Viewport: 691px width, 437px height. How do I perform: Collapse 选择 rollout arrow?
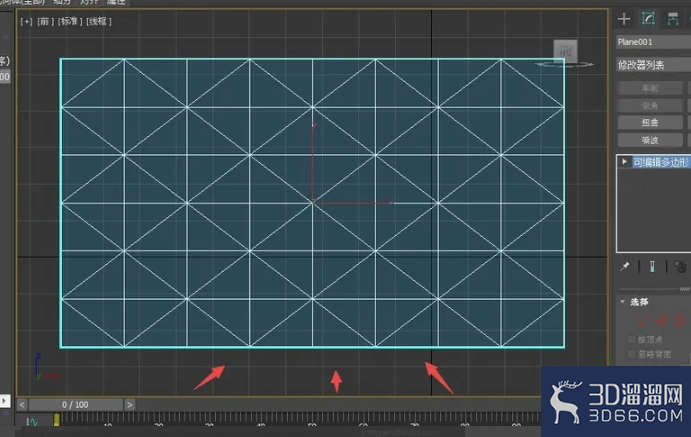(623, 302)
